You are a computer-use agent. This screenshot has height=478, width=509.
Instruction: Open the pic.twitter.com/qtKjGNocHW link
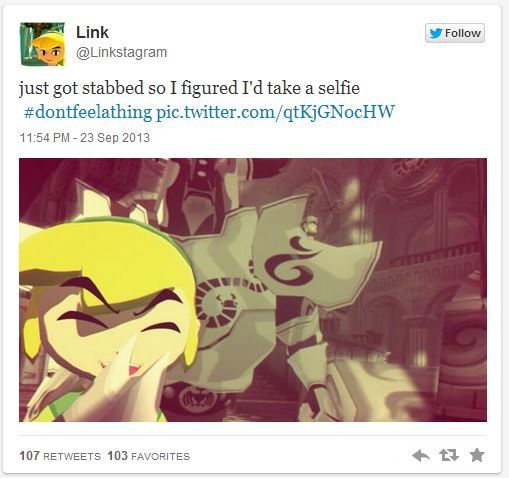[x=276, y=112]
